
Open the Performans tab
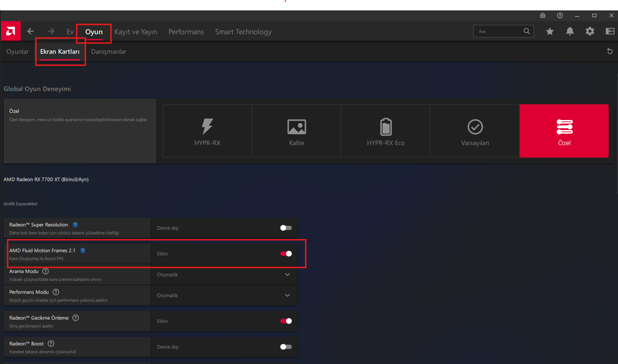pos(186,32)
